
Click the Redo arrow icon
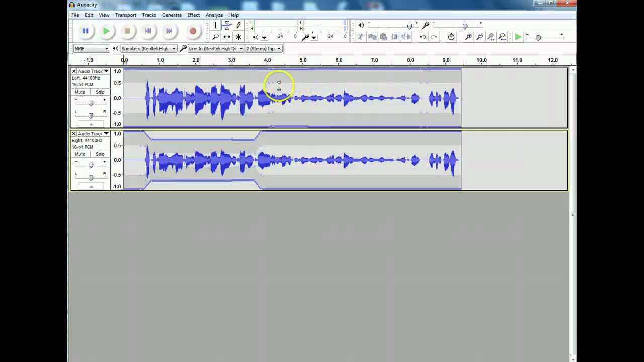(434, 37)
